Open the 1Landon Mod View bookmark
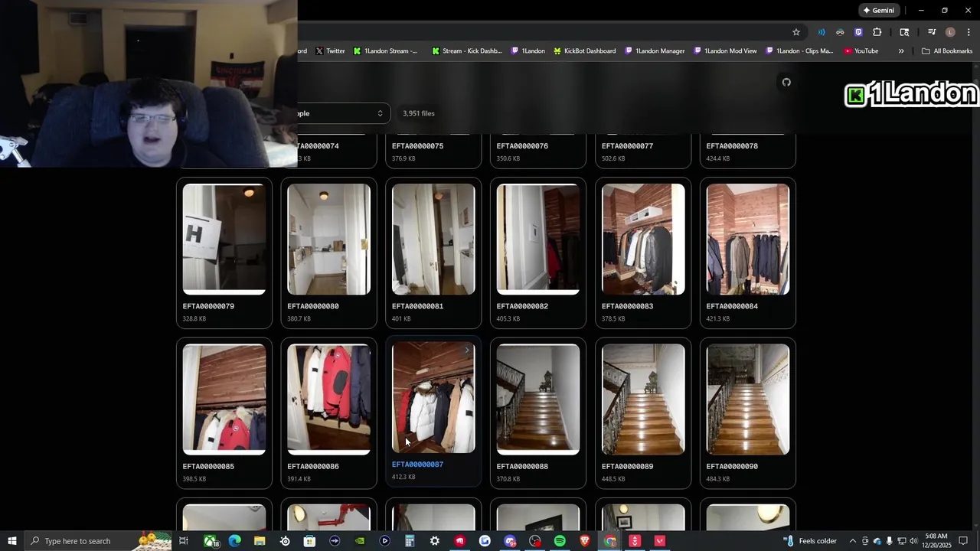980x551 pixels. [x=725, y=51]
